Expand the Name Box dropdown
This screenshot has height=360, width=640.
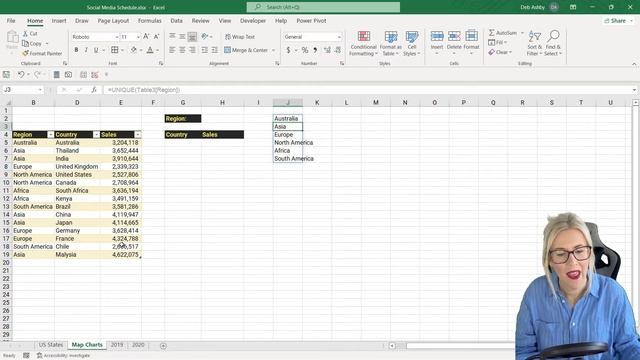[40, 90]
